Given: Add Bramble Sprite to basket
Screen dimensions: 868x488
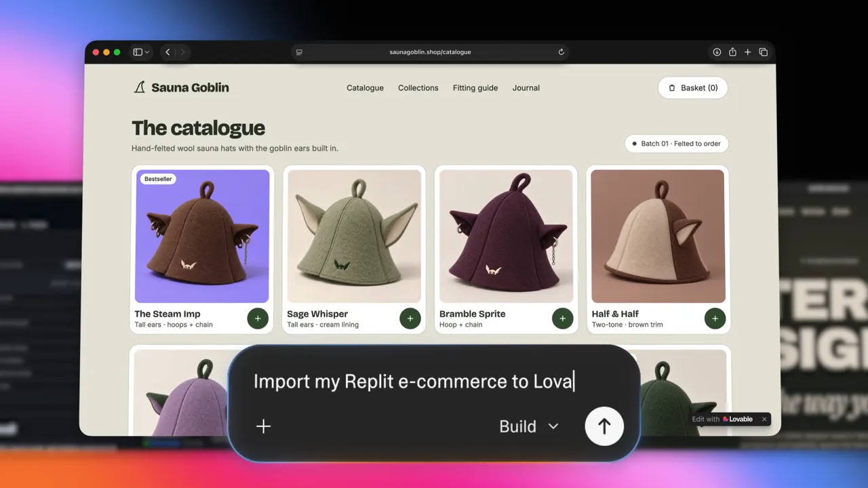Looking at the screenshot, I should (x=562, y=319).
